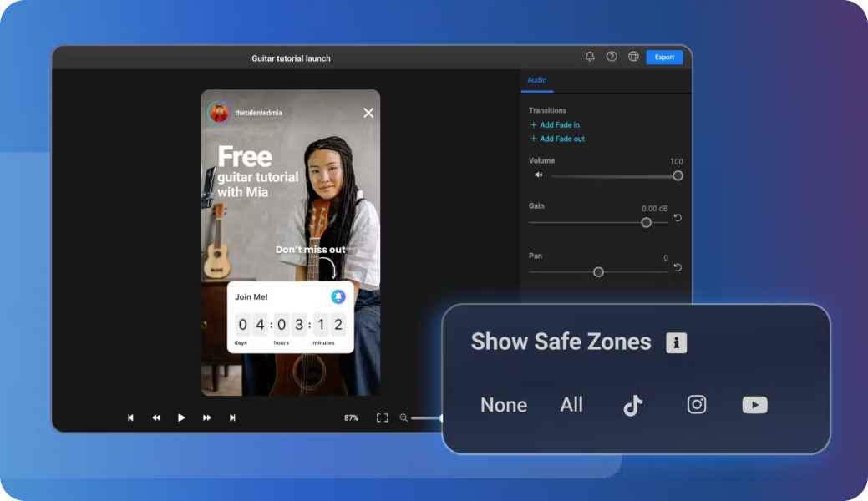Zoom out with the magnifier icon
Viewport: 868px width, 501px height.
pos(404,417)
